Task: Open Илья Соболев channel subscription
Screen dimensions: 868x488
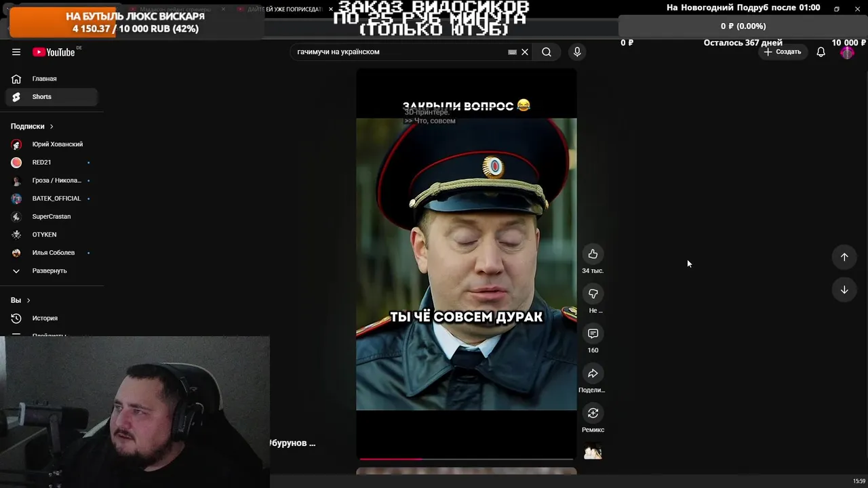Action: 52,253
